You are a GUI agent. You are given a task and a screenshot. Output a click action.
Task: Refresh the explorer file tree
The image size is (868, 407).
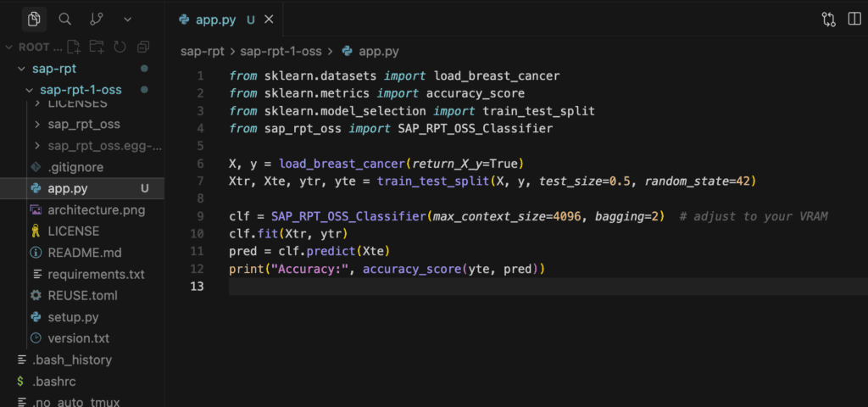click(120, 47)
